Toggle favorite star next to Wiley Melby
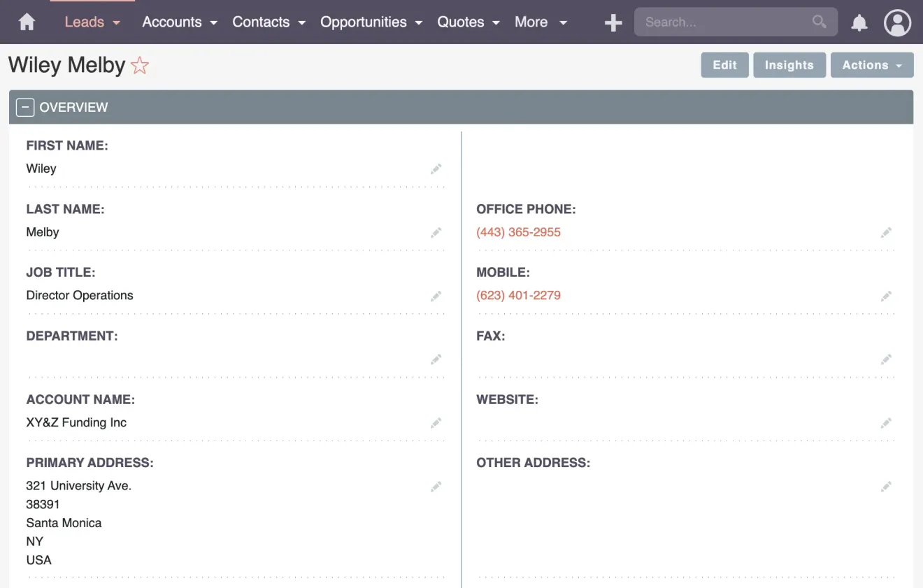The image size is (923, 588). pos(139,65)
